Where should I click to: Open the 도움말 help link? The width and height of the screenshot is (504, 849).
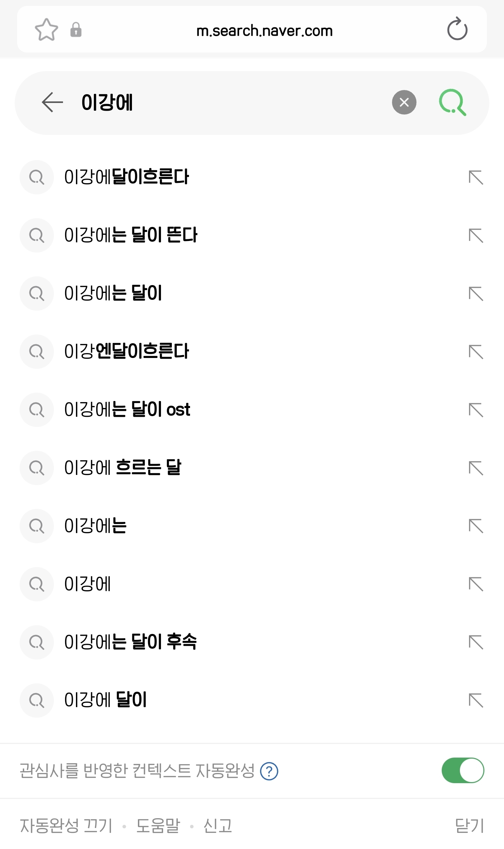[158, 826]
